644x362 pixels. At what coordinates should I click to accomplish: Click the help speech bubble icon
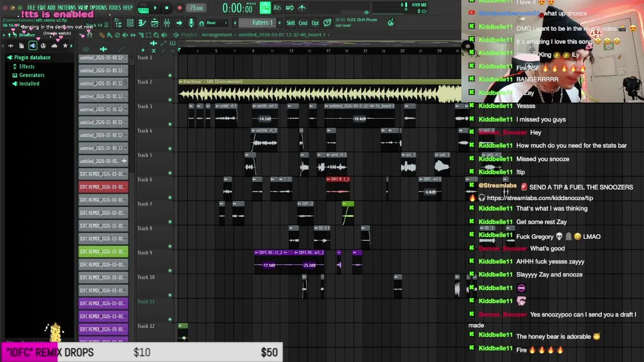(x=328, y=23)
